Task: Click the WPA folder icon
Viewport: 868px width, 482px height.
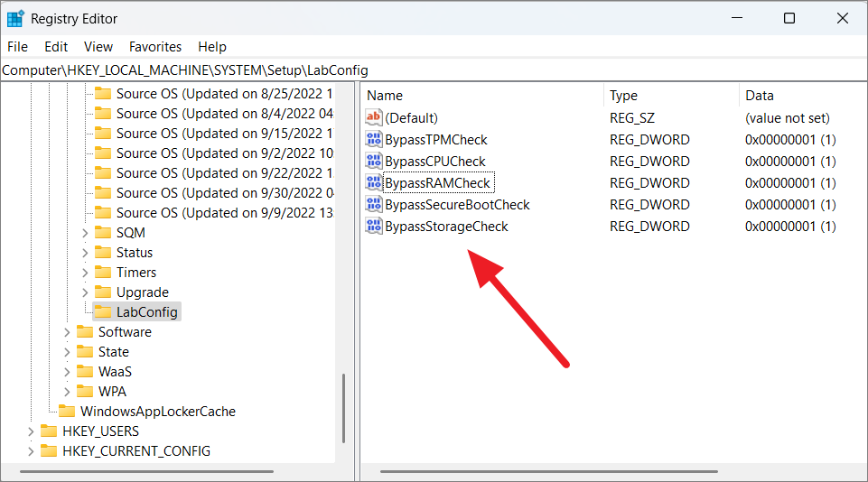Action: pos(85,391)
